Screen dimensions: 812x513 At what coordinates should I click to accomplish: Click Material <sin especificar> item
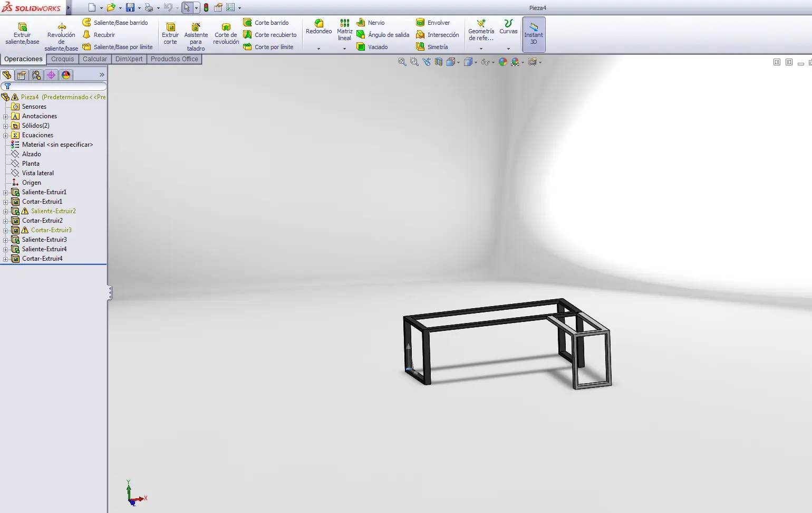click(57, 145)
